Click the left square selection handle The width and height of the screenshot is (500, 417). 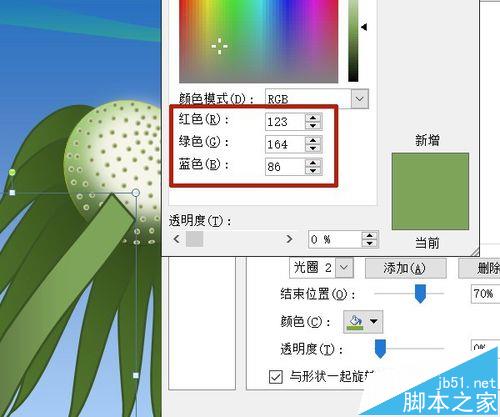[12, 193]
